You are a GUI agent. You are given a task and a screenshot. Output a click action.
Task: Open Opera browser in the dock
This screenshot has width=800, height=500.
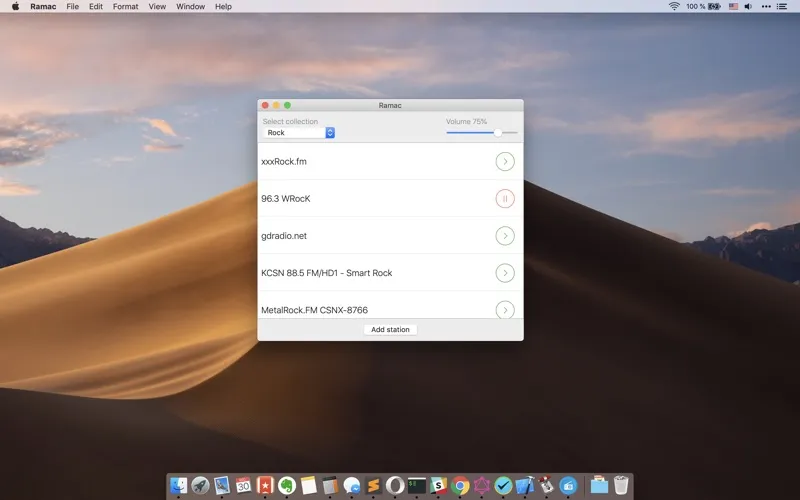[395, 485]
